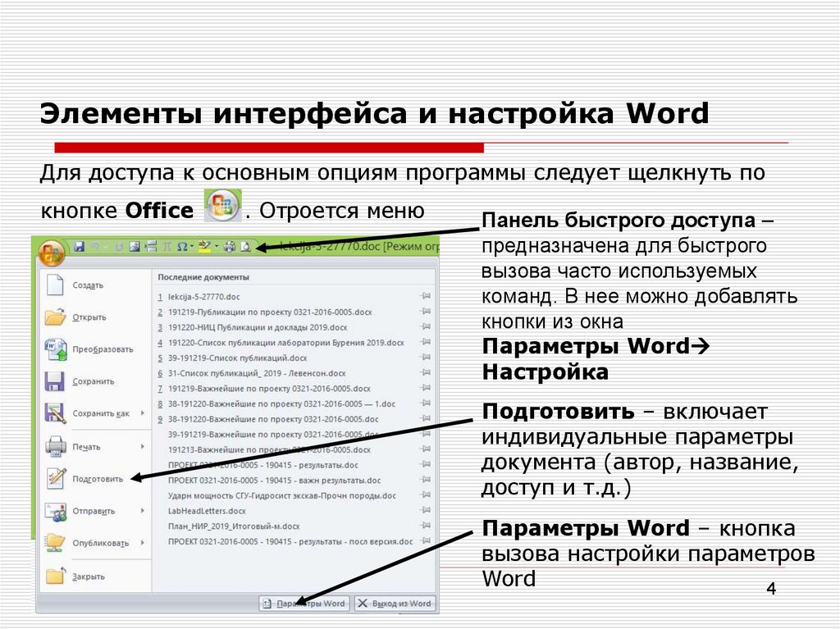Open print preview from quick access toolbar
840x629 pixels.
click(245, 247)
